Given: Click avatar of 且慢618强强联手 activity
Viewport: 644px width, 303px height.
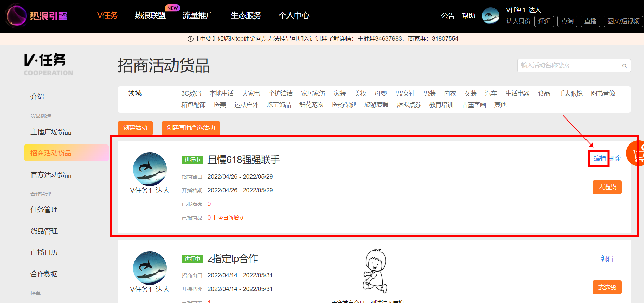Looking at the screenshot, I should (150, 169).
